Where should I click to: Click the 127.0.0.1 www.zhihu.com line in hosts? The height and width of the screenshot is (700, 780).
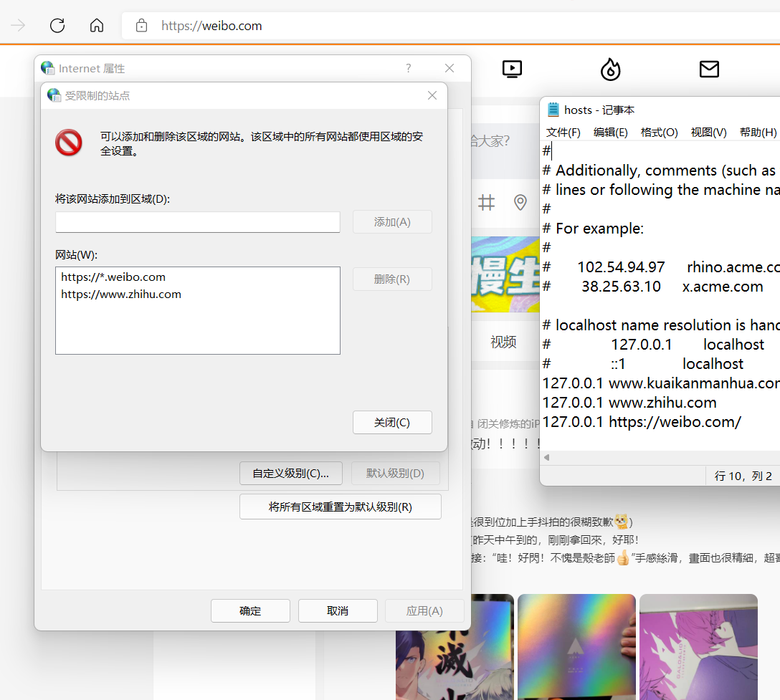tap(629, 403)
